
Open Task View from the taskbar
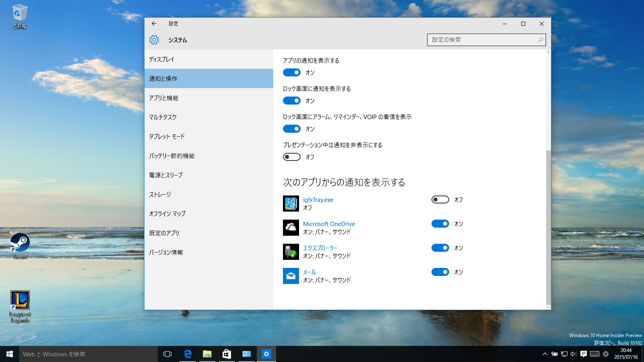pos(167,354)
